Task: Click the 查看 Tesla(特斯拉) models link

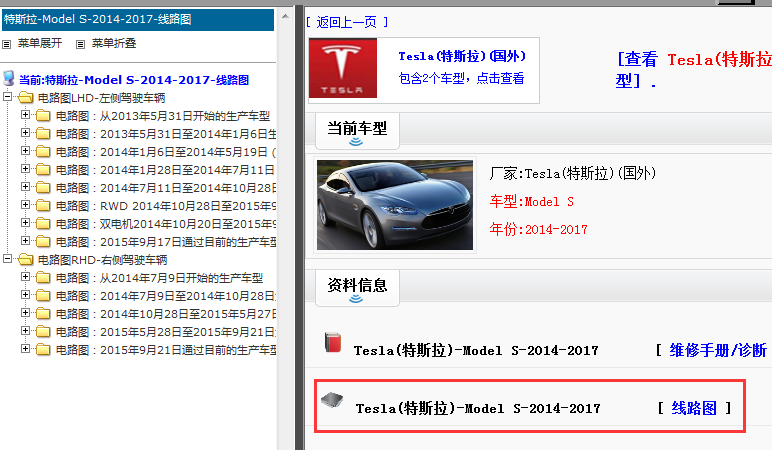Action: (x=694, y=69)
